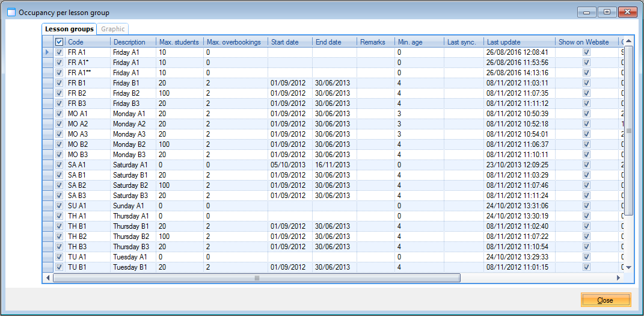Select the Thursday B2 description cell
Viewport: 644px width, 316px height.
pos(133,237)
